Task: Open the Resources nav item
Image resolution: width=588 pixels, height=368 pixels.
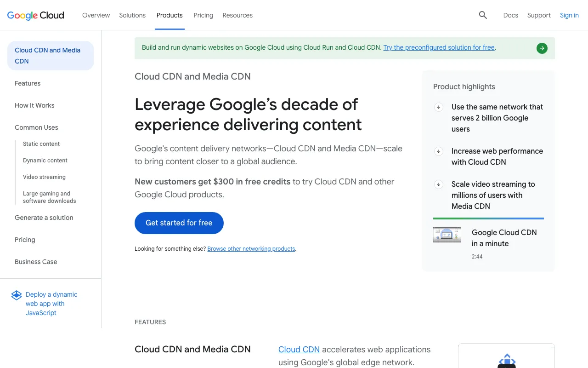Action: tap(237, 15)
